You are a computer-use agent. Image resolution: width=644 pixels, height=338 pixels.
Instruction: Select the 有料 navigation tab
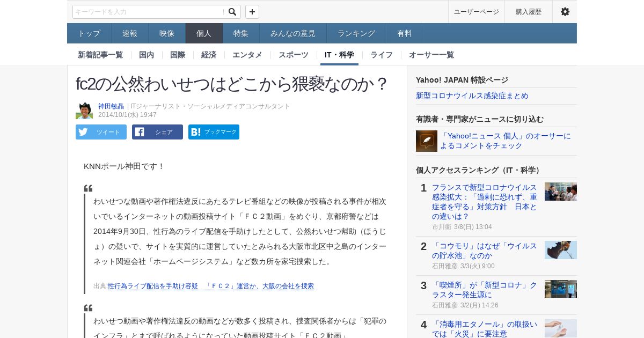pyautogui.click(x=405, y=33)
